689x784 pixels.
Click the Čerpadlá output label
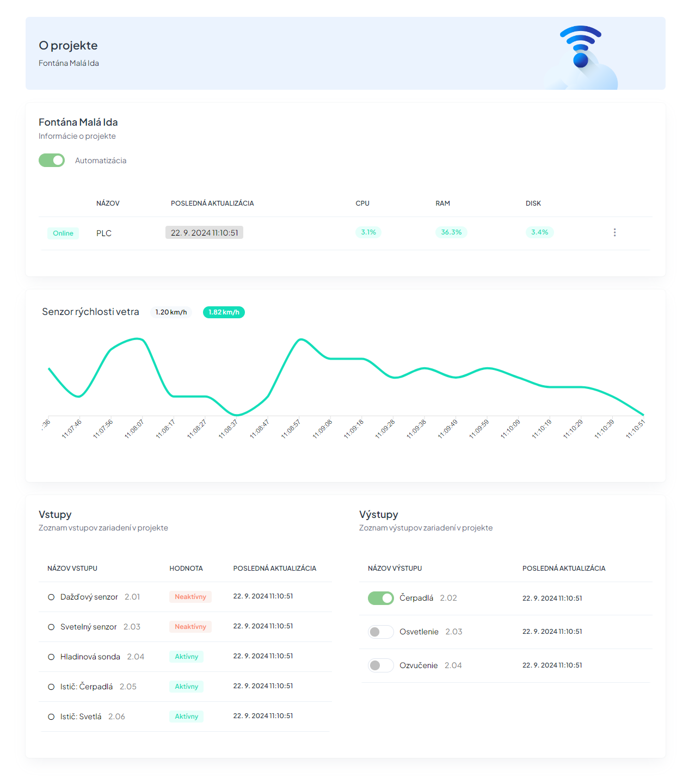coord(416,598)
